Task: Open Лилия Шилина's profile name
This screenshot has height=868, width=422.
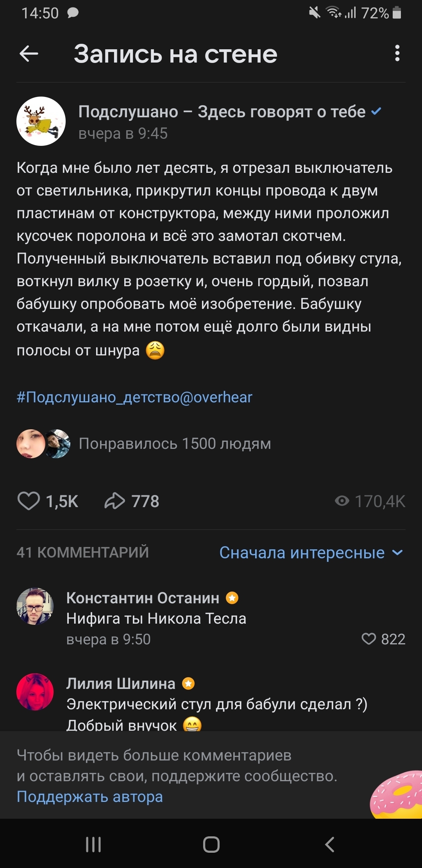Action: [x=121, y=683]
